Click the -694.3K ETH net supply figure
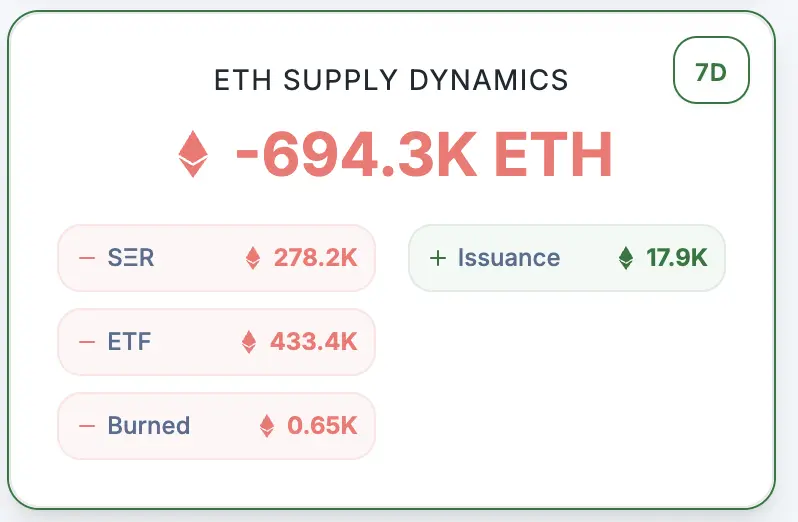 tap(424, 154)
